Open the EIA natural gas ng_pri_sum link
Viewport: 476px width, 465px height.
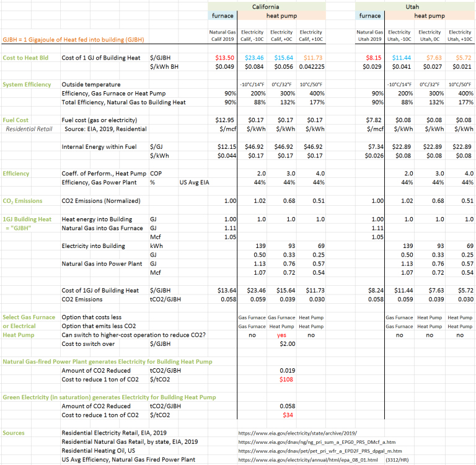coord(315,441)
